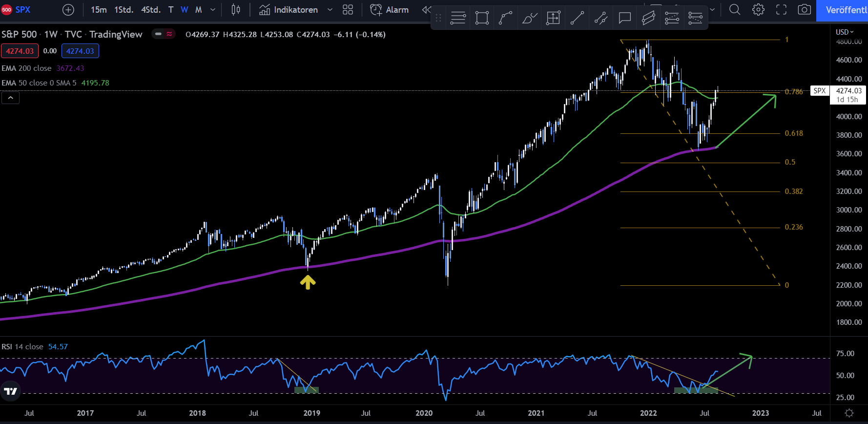Viewport: 868px width, 424px height.
Task: Open the USD currency dropdown
Action: 845,32
